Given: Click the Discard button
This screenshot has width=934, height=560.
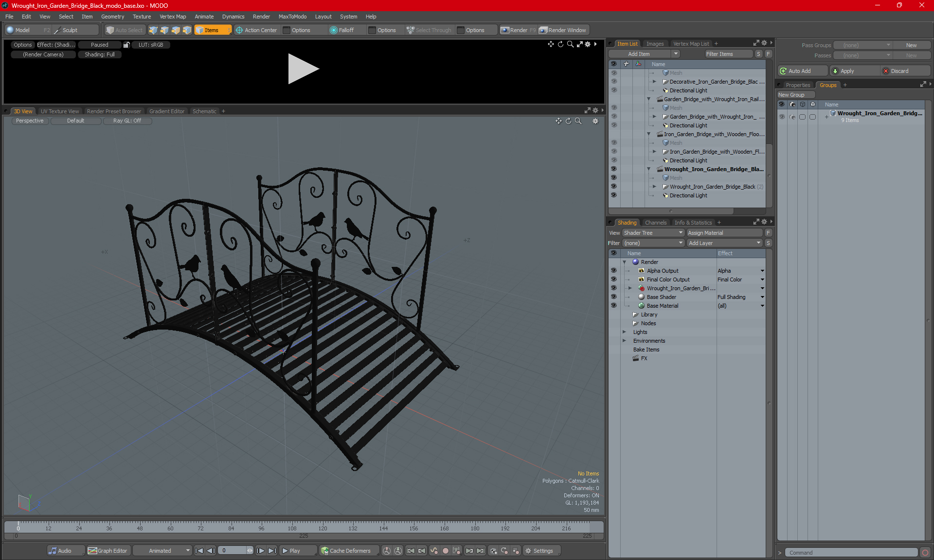Looking at the screenshot, I should tap(905, 71).
